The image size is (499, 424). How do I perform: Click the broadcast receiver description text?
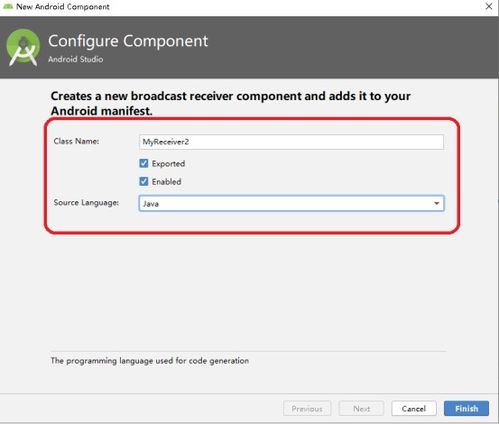click(x=230, y=103)
